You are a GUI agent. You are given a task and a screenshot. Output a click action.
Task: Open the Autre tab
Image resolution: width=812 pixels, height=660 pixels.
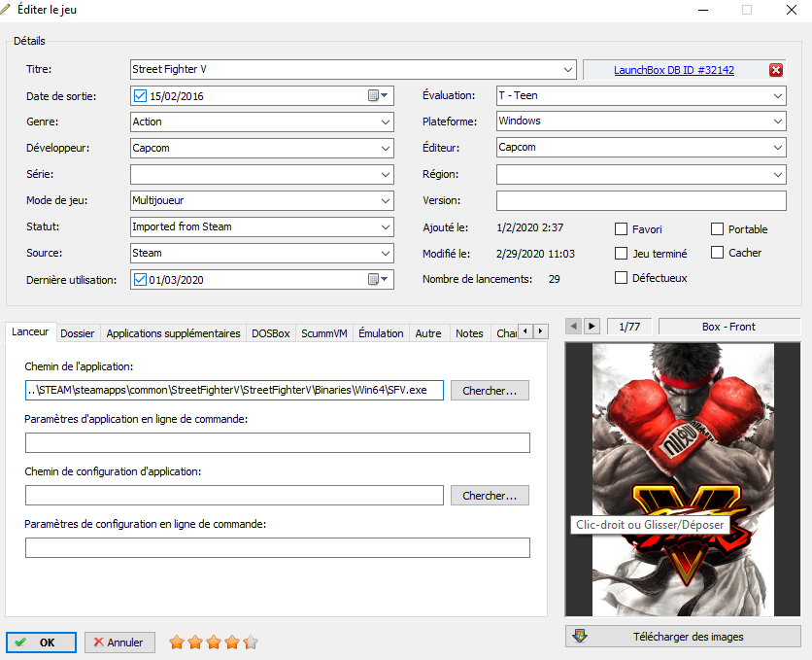coord(428,333)
